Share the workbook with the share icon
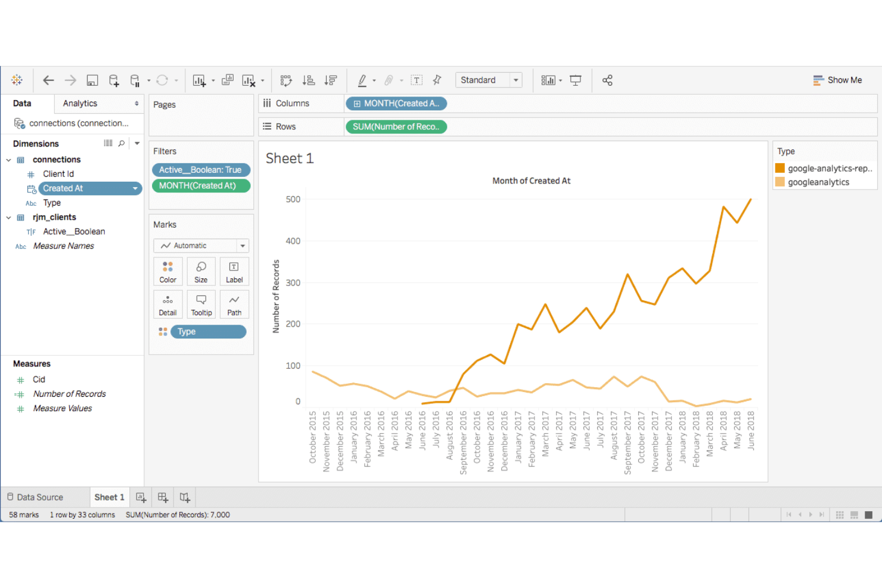Image resolution: width=882 pixels, height=588 pixels. point(607,80)
